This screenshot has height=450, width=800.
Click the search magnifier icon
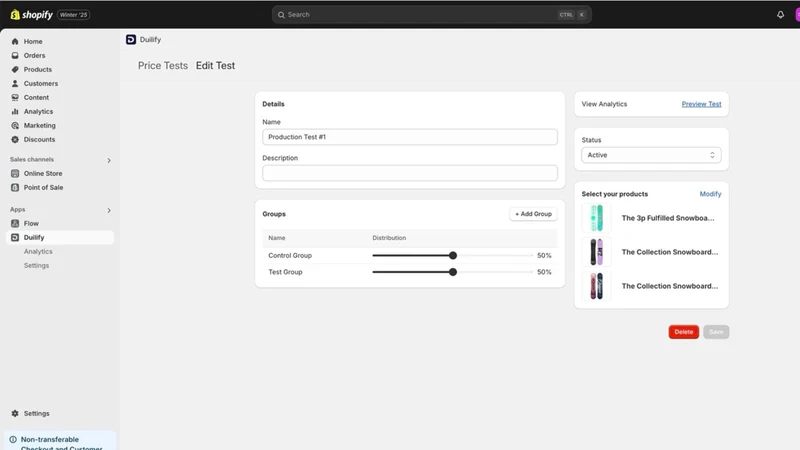coord(281,15)
